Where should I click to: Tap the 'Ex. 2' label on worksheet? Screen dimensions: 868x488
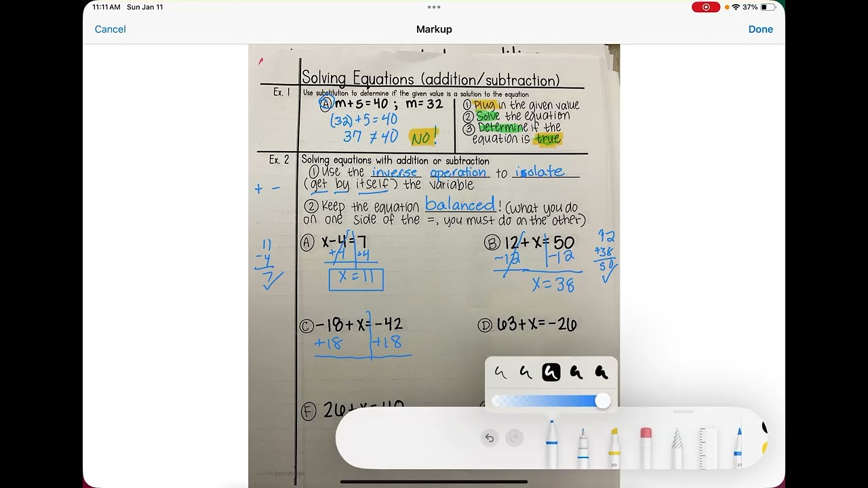point(279,160)
